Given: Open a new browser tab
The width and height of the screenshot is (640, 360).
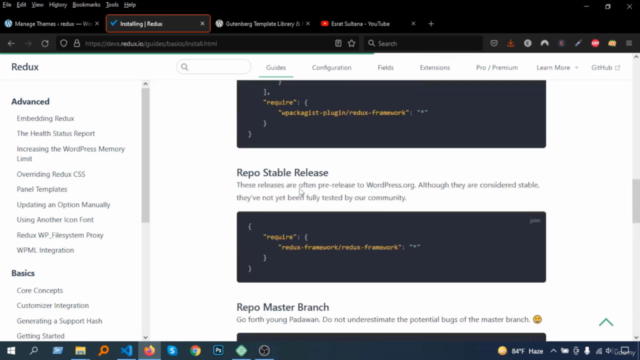Looking at the screenshot, I should (431, 24).
